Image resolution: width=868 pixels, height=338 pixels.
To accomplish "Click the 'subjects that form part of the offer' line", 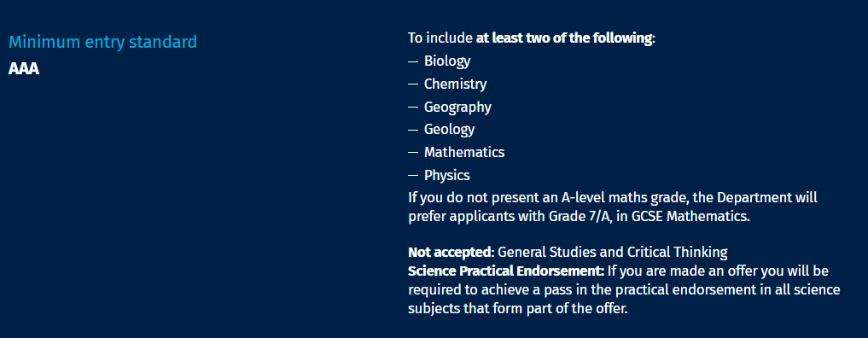I will pyautogui.click(x=518, y=309).
